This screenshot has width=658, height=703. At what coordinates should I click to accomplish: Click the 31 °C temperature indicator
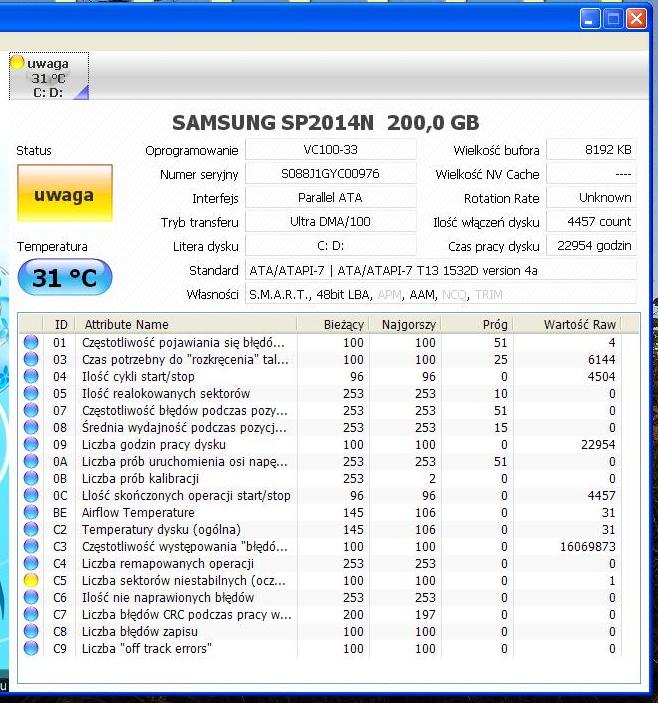tap(65, 278)
